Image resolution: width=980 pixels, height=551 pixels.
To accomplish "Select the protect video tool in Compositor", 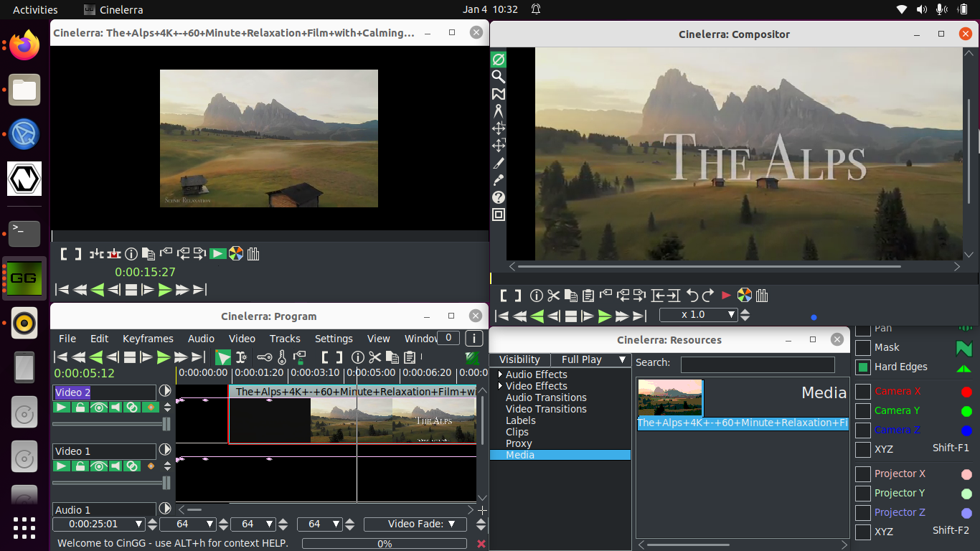I will coord(498,59).
